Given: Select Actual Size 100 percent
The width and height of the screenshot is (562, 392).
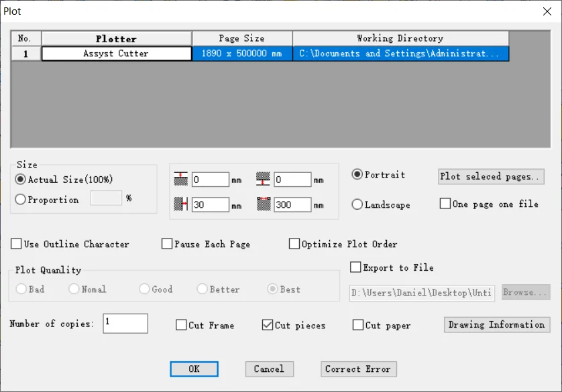Looking at the screenshot, I should (x=21, y=180).
